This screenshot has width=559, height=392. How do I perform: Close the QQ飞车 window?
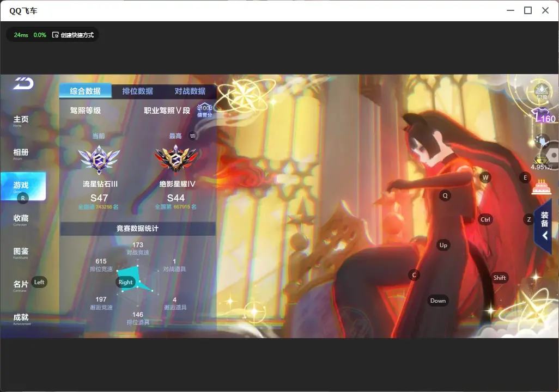[545, 11]
